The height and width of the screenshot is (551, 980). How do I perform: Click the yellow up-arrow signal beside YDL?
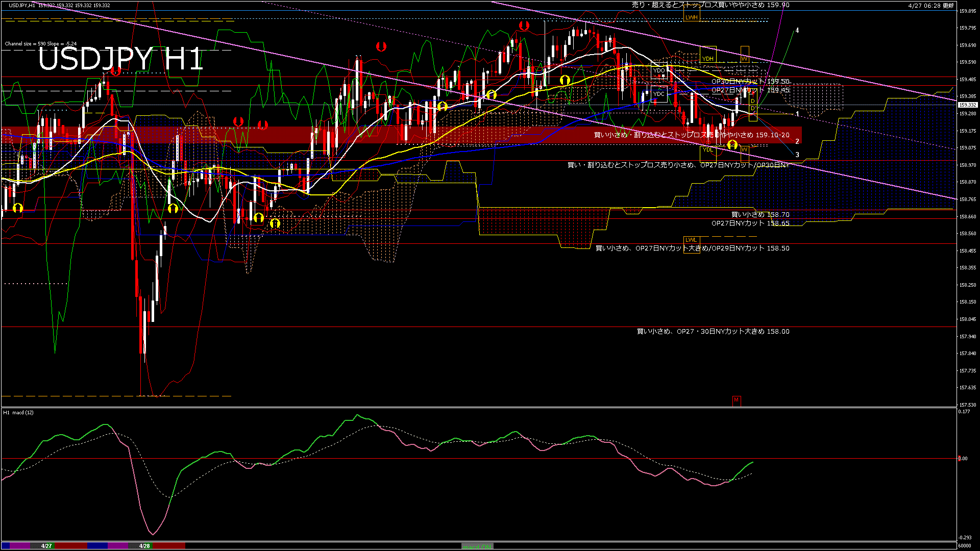[x=732, y=145]
